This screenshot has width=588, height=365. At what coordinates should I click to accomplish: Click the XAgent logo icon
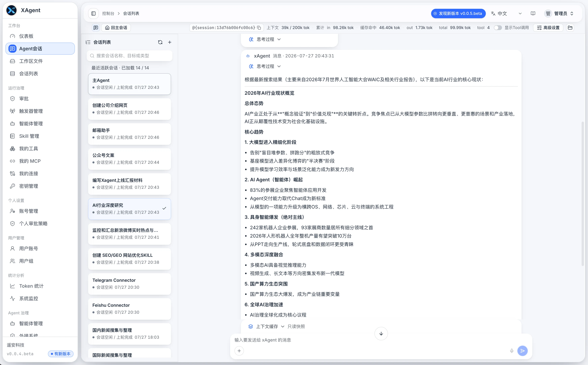click(x=11, y=10)
